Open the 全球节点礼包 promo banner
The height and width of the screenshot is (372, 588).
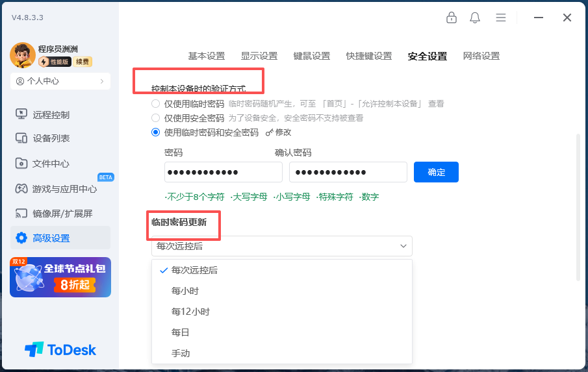click(x=60, y=277)
